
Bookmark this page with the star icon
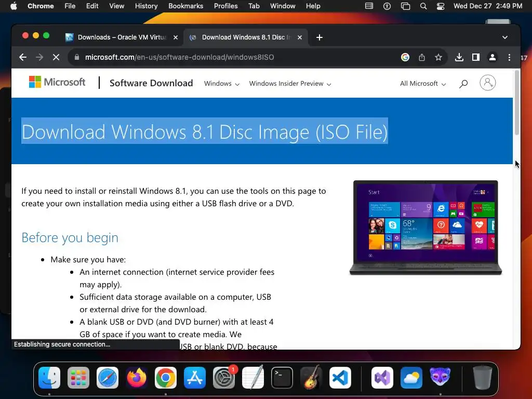click(x=438, y=57)
